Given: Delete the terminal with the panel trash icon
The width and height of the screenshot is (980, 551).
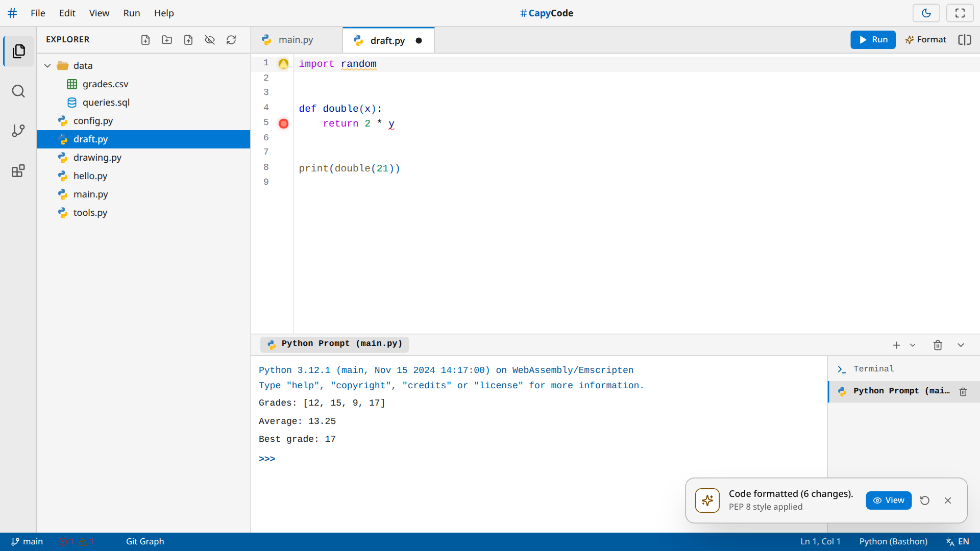Looking at the screenshot, I should coord(938,345).
